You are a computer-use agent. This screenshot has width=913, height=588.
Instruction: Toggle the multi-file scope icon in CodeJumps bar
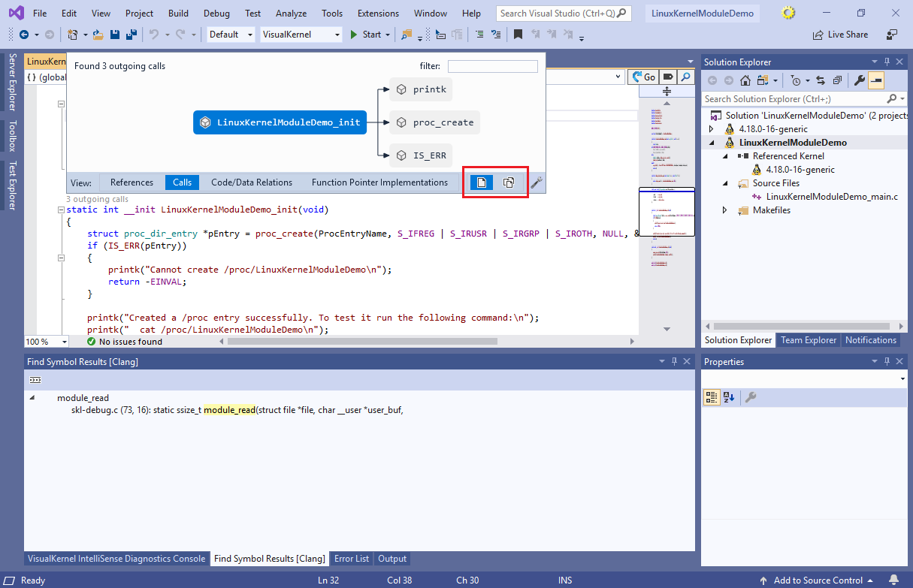click(x=509, y=182)
